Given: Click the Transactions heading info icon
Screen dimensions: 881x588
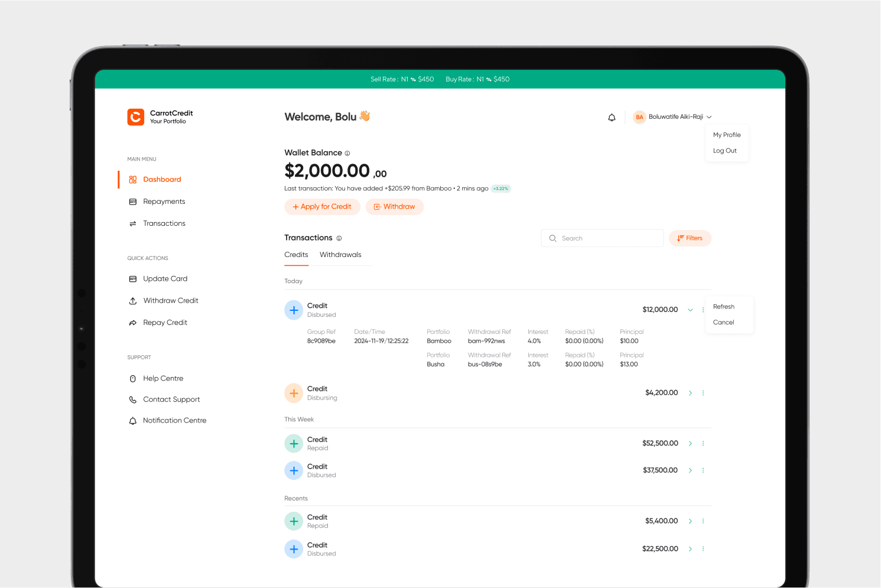Looking at the screenshot, I should [x=339, y=238].
